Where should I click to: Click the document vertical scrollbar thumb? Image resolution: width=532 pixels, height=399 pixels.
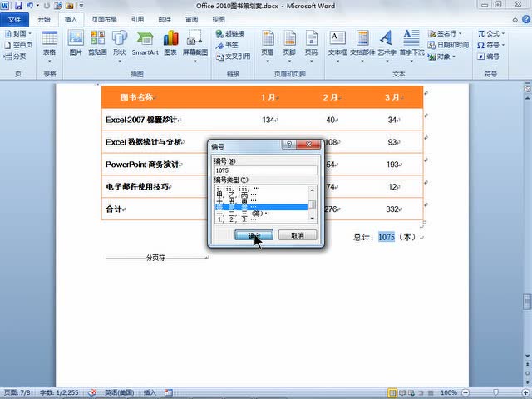527,302
